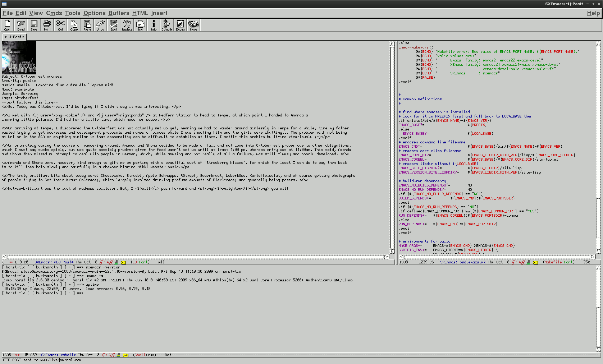Click *shell* buffer name in modeline

(x=68, y=355)
